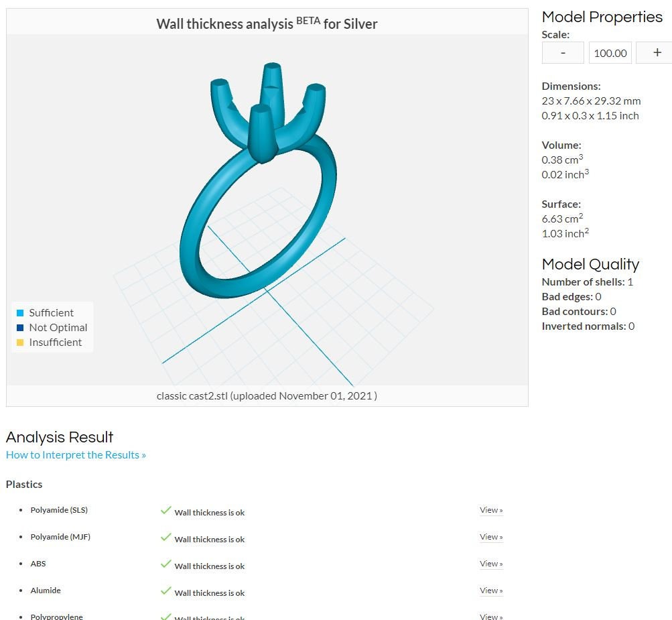Open View link for Polyamide (MJF)
Image resolution: width=672 pixels, height=620 pixels.
[491, 537]
